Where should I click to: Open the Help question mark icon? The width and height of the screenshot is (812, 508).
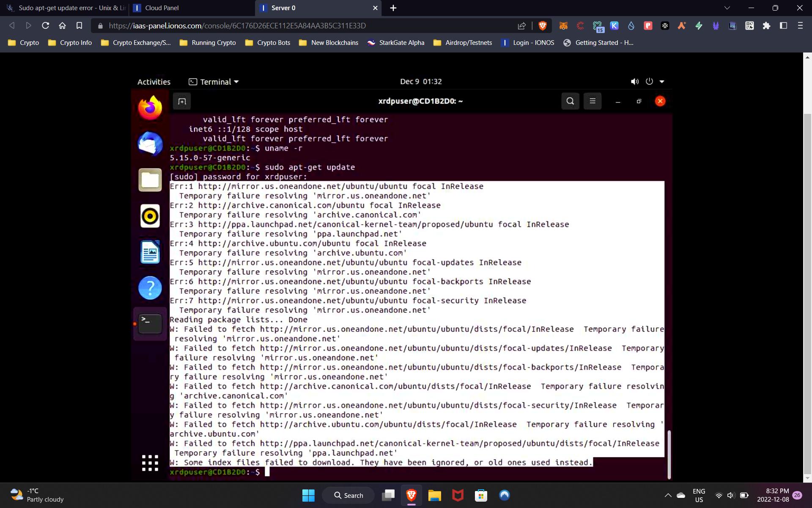(x=150, y=288)
